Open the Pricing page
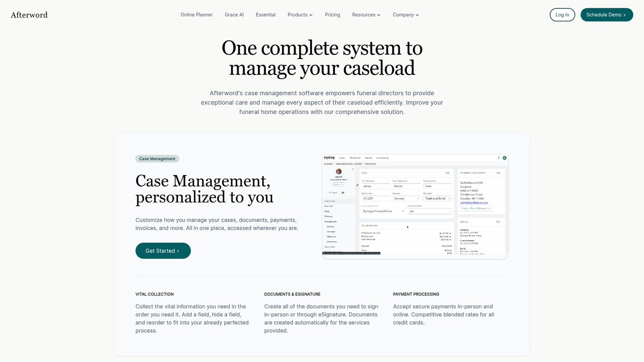This screenshot has height=362, width=644. [x=332, y=15]
